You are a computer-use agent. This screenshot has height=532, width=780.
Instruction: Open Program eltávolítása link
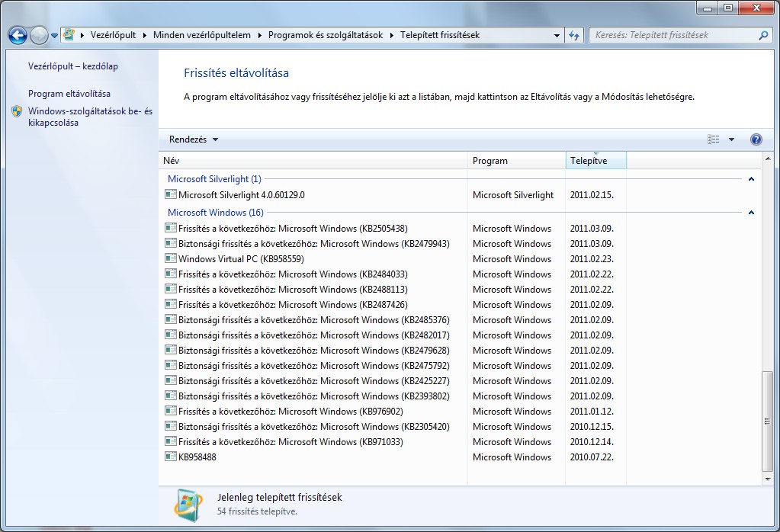coord(69,94)
